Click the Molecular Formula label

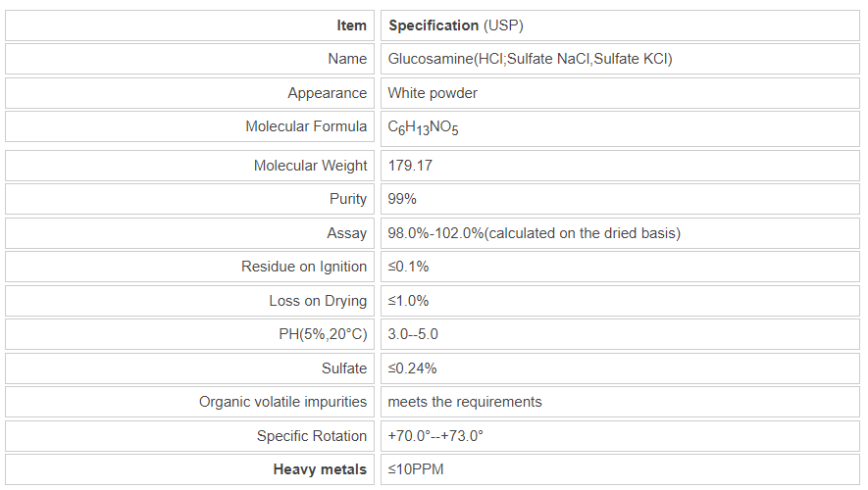pos(306,126)
